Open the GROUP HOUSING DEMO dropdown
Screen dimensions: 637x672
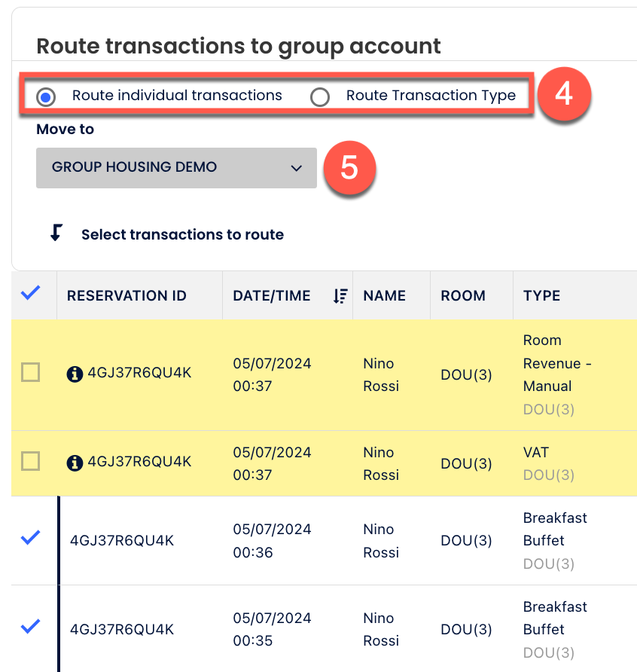pos(176,167)
